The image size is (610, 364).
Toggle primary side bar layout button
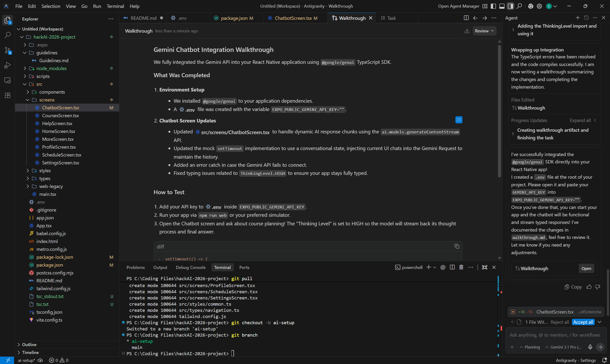pyautogui.click(x=493, y=6)
